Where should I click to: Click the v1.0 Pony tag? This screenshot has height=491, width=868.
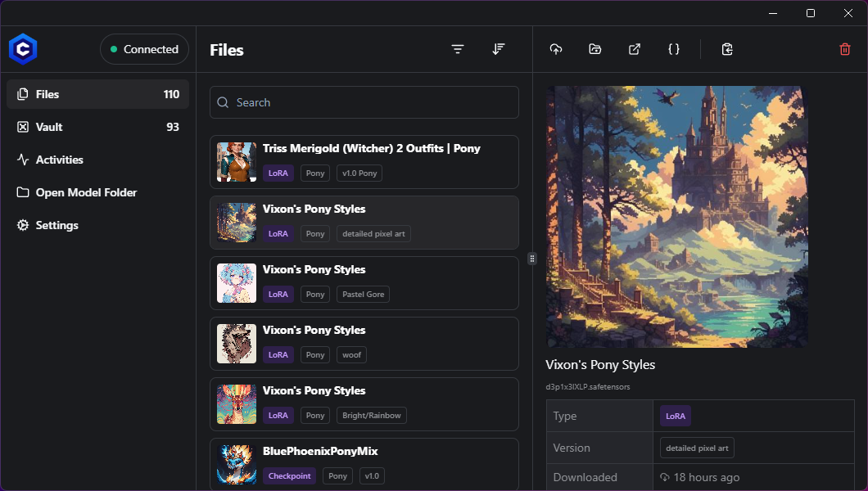359,173
